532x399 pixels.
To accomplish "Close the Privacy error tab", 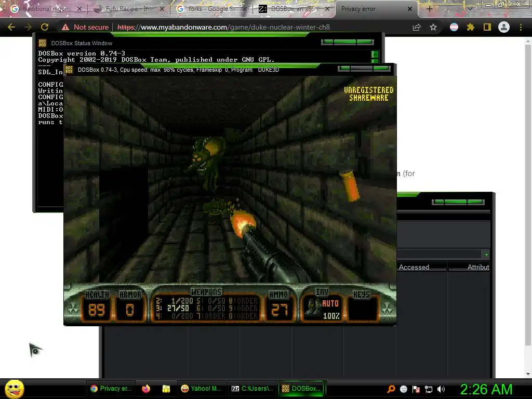I will click(410, 9).
